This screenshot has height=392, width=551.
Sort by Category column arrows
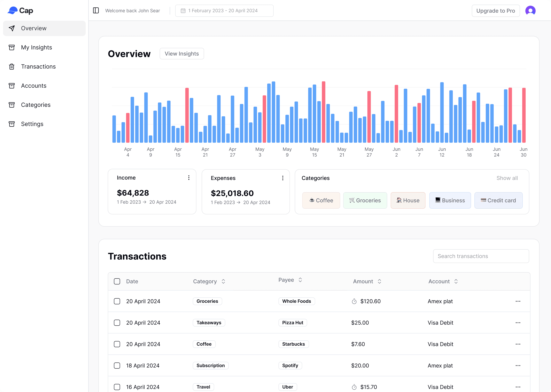pyautogui.click(x=223, y=281)
